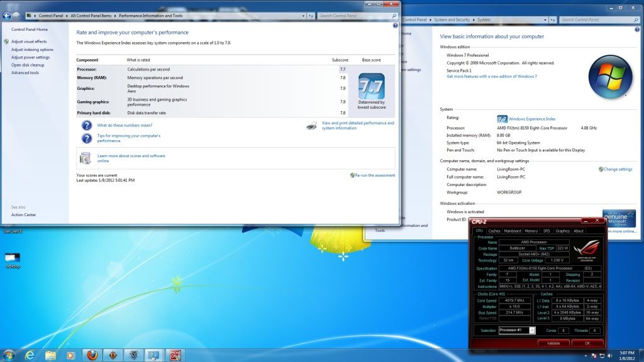The height and width of the screenshot is (362, 644).
Task: Re-run the assessment
Action: coord(375,175)
